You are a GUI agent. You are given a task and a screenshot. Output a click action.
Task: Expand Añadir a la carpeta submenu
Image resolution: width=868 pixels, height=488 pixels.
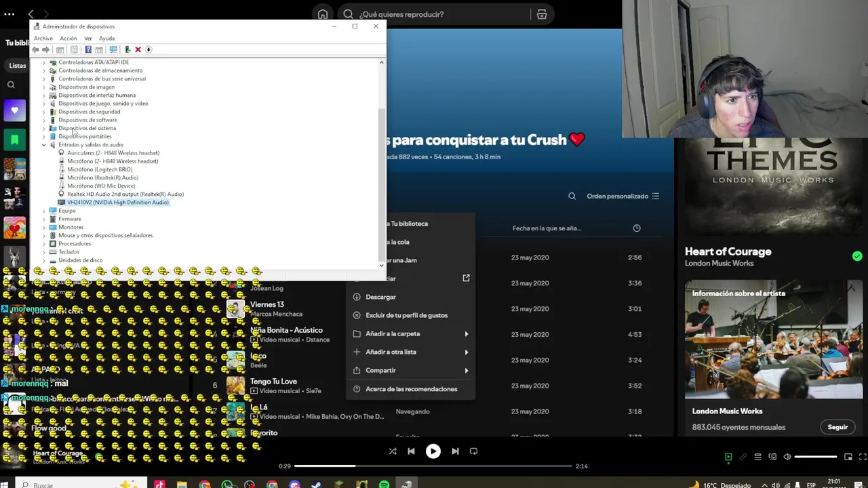pos(411,333)
